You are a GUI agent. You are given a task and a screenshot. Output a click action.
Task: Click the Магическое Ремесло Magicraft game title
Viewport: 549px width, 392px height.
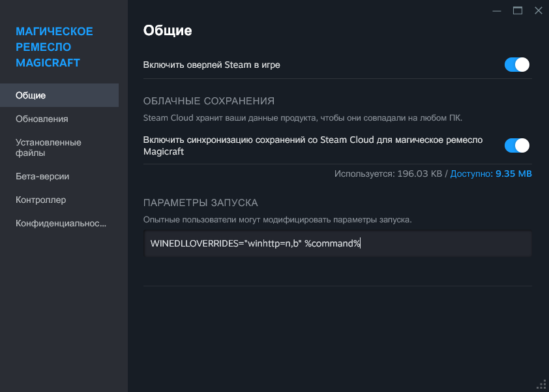pos(54,47)
